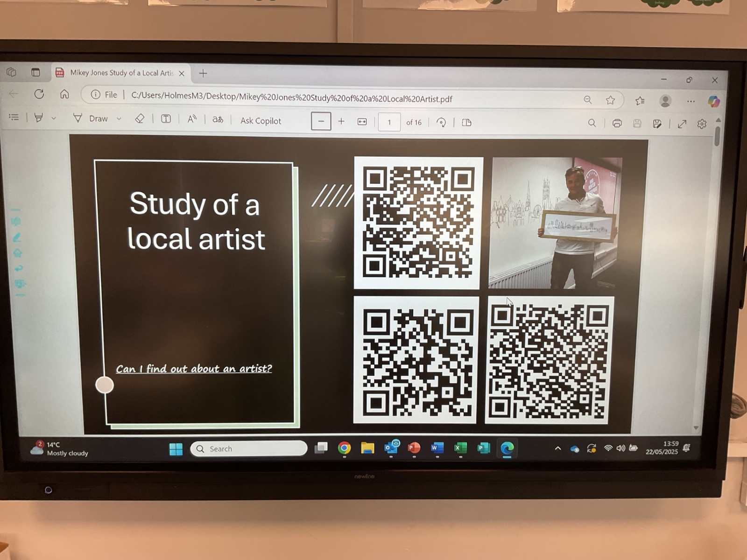This screenshot has height=560, width=747.
Task: Click the page number field
Action: click(389, 122)
